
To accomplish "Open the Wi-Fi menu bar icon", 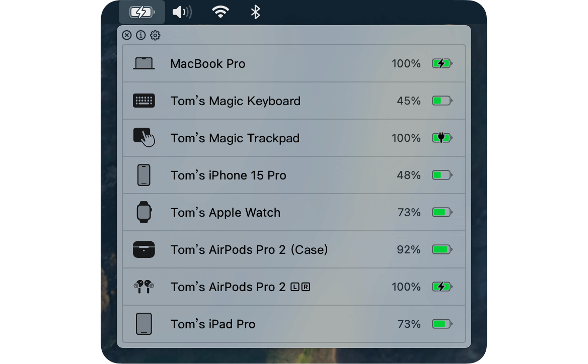I will pyautogui.click(x=220, y=12).
